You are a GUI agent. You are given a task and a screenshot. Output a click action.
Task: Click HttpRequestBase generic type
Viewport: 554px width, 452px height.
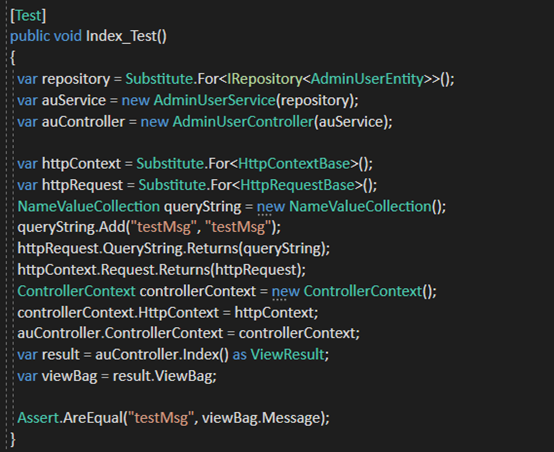click(x=297, y=185)
